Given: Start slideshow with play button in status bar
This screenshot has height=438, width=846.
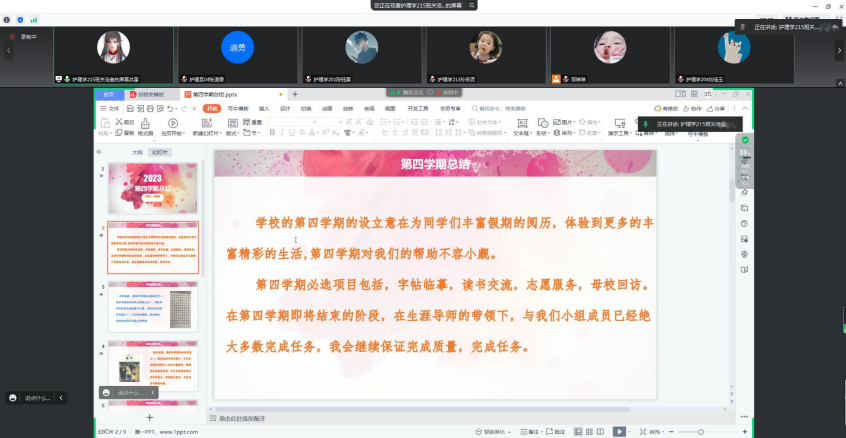Looking at the screenshot, I should (619, 431).
